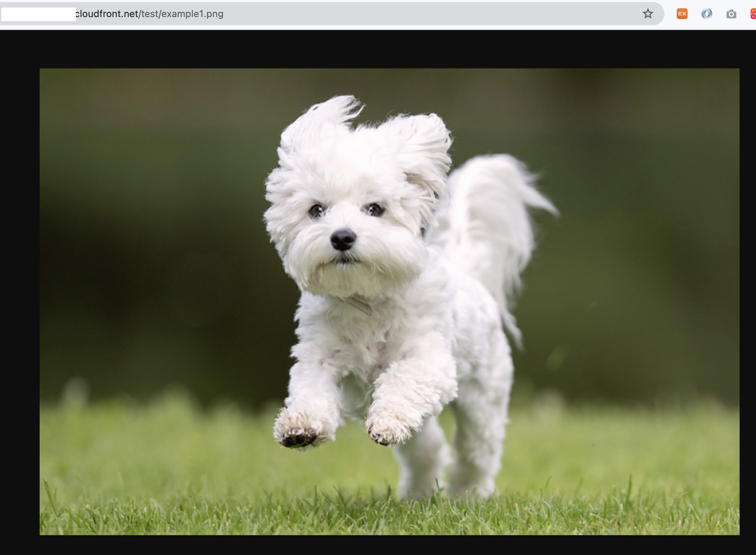This screenshot has height=555, width=756.
Task: Click the black redacted box in URL
Action: (x=38, y=14)
